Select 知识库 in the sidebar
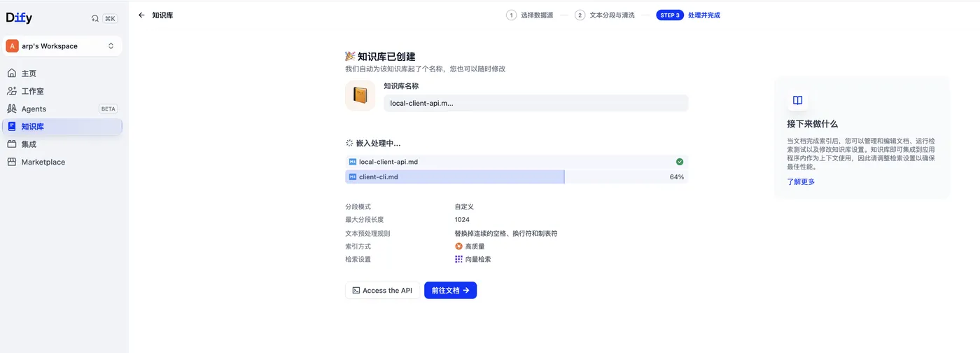This screenshot has height=353, width=980. (x=62, y=127)
